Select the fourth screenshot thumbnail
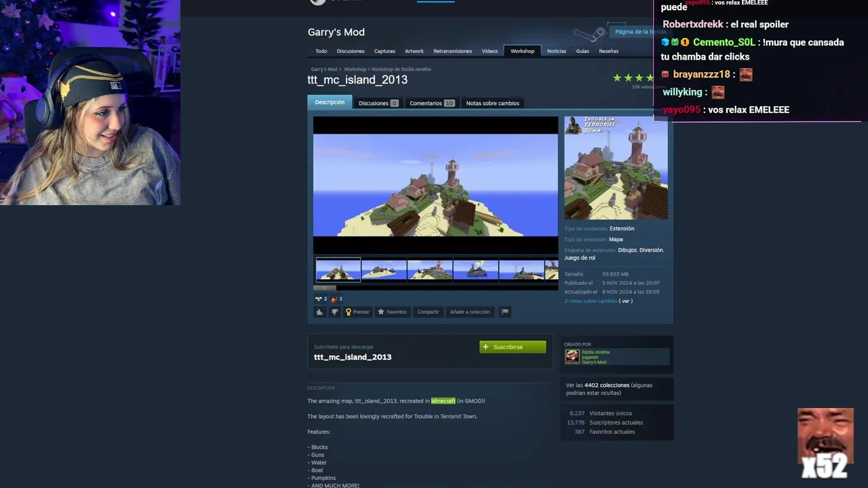The image size is (868, 488). click(x=475, y=270)
